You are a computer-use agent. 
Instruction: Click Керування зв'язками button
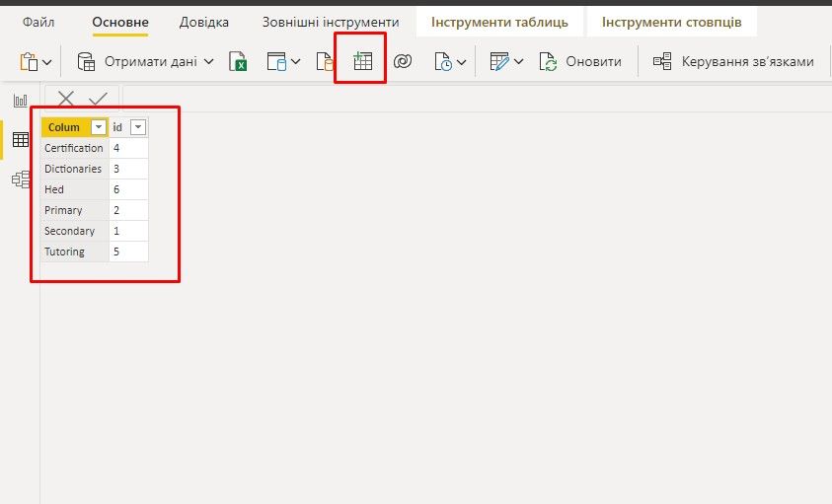732,61
